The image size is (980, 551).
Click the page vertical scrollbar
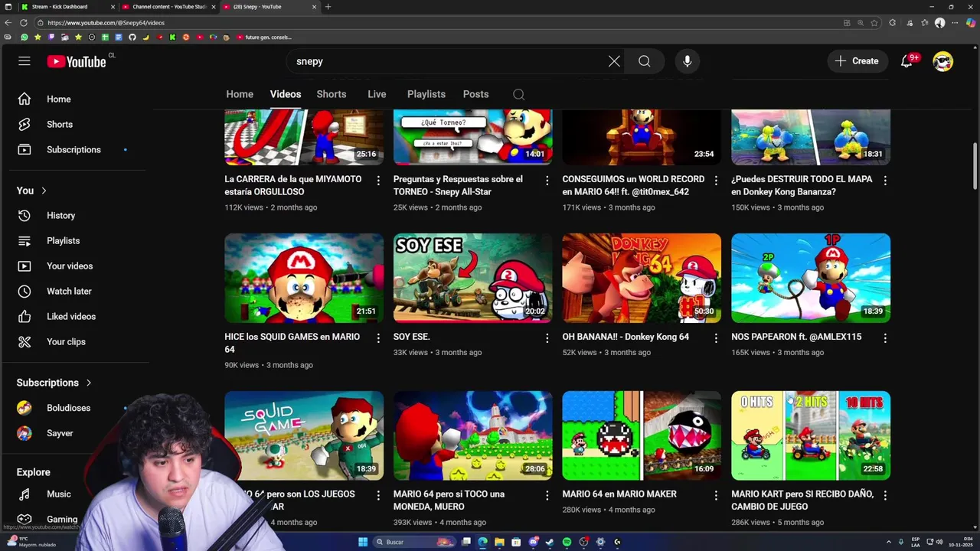[975, 165]
